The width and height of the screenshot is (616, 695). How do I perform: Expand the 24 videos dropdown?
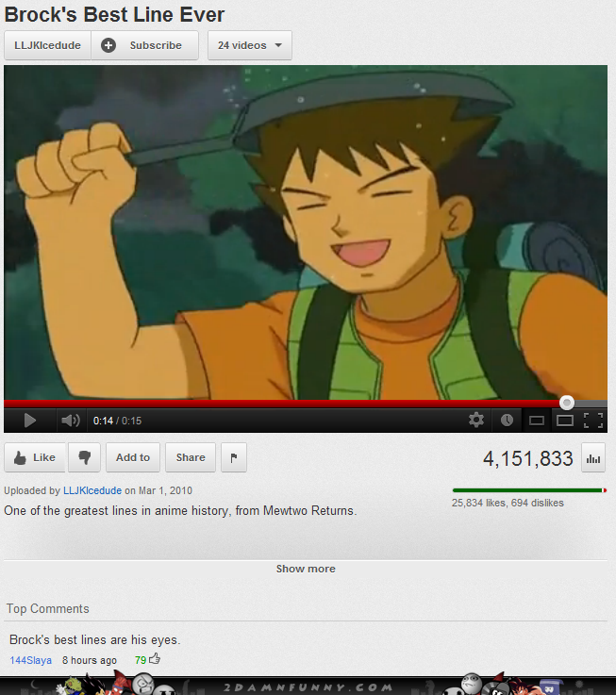(x=250, y=45)
